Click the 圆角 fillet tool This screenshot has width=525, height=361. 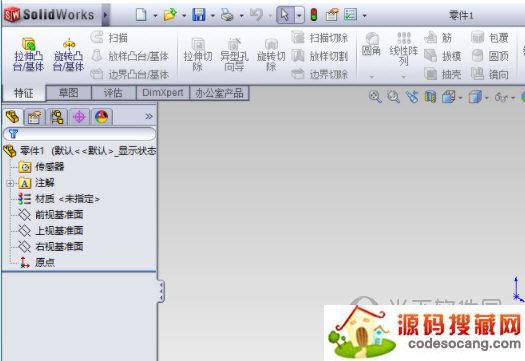[x=371, y=44]
